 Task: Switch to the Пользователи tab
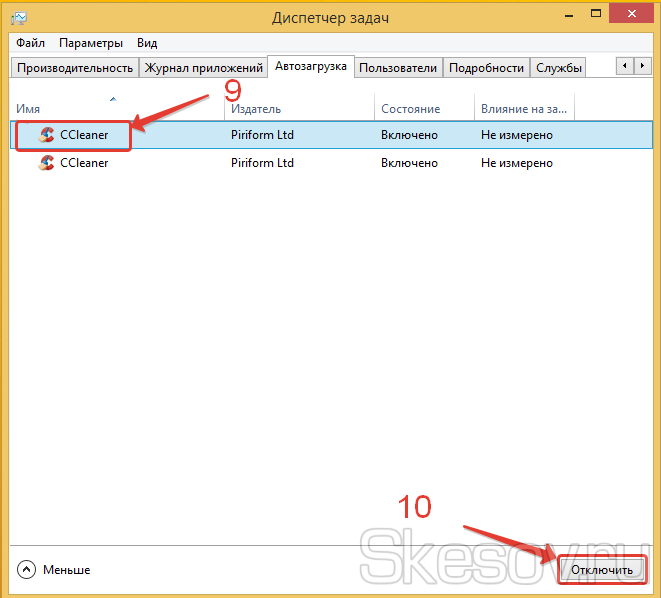coord(398,68)
